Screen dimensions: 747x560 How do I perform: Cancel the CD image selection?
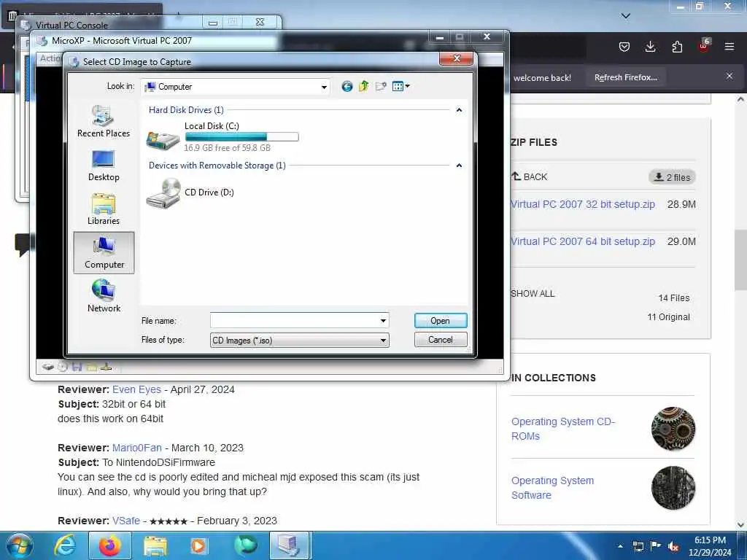(x=440, y=340)
